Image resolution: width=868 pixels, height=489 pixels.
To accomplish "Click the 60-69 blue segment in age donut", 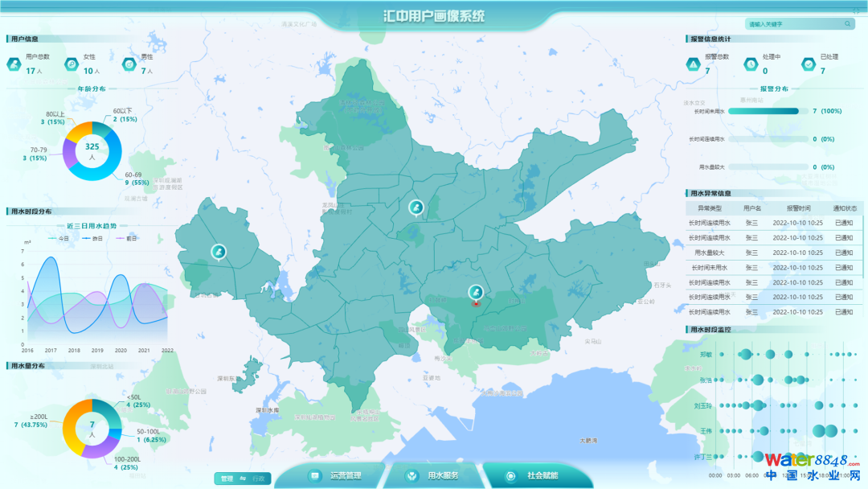I will pos(113,162).
